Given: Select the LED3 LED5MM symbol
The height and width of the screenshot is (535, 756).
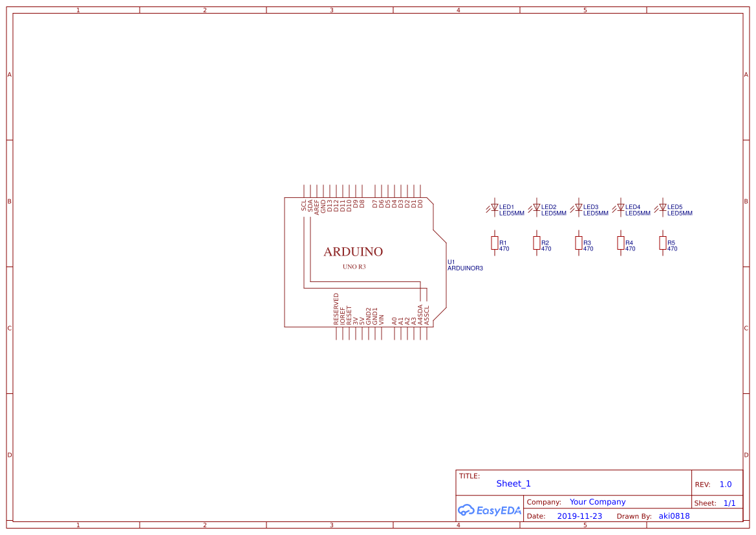Looking at the screenshot, I should (578, 208).
